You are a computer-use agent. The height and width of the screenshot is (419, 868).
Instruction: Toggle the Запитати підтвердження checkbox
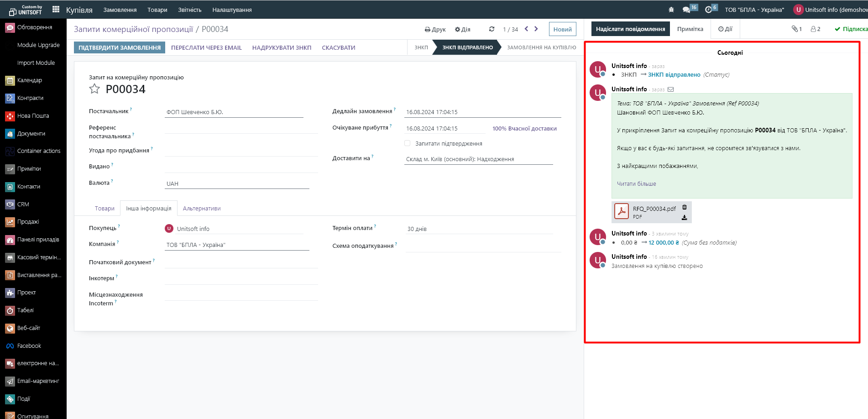(x=407, y=143)
